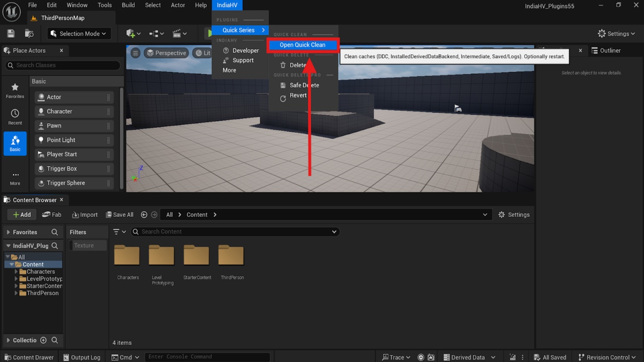Open the Actor menu
The height and width of the screenshot is (362, 644).
pyautogui.click(x=178, y=5)
